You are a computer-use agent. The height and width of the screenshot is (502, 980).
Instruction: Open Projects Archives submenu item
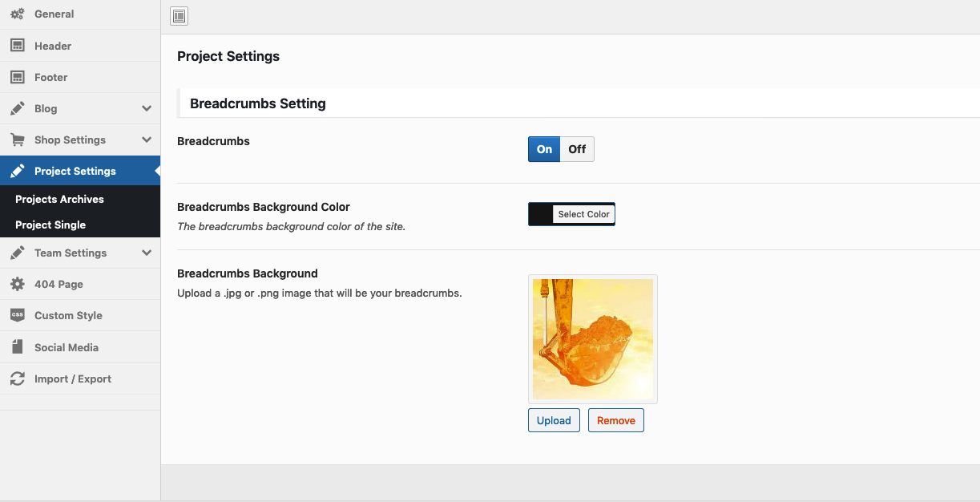click(x=59, y=199)
